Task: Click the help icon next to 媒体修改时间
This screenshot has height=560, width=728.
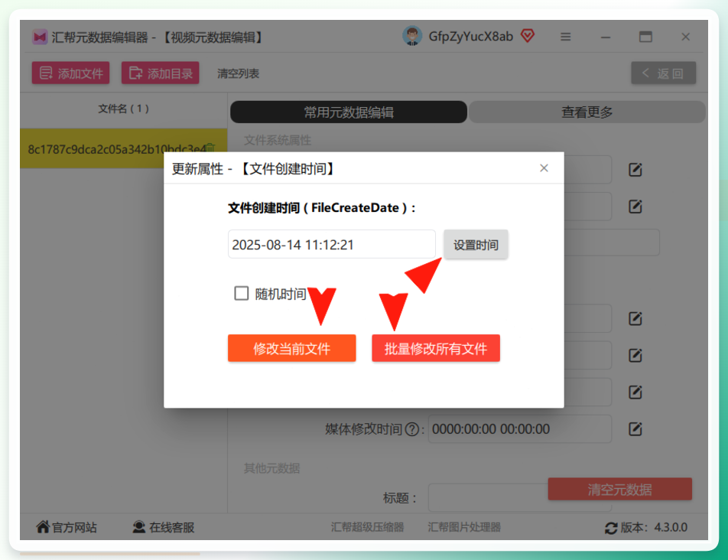Action: click(412, 429)
